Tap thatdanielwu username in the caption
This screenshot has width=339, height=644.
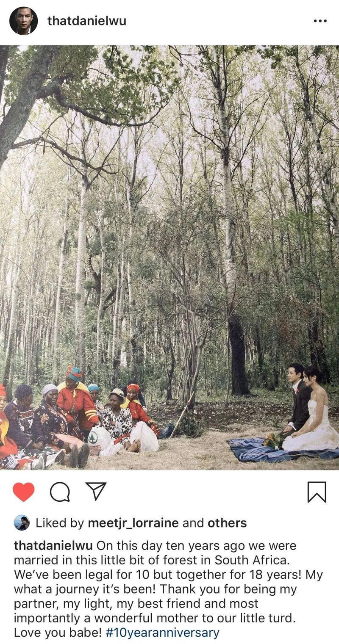[54, 546]
